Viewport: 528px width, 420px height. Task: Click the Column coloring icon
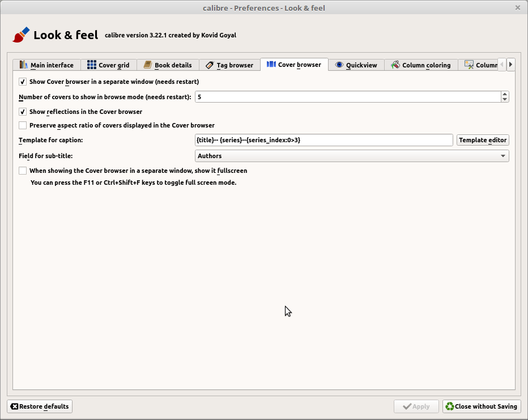395,65
